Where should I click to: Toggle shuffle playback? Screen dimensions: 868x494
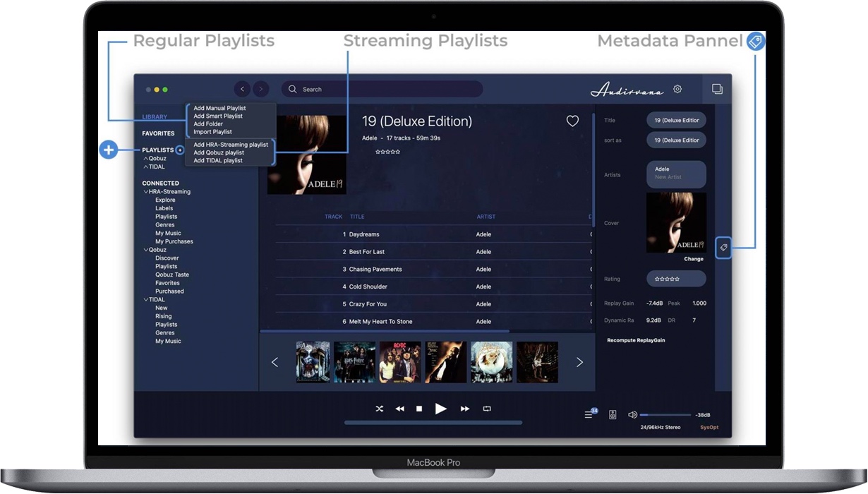379,409
